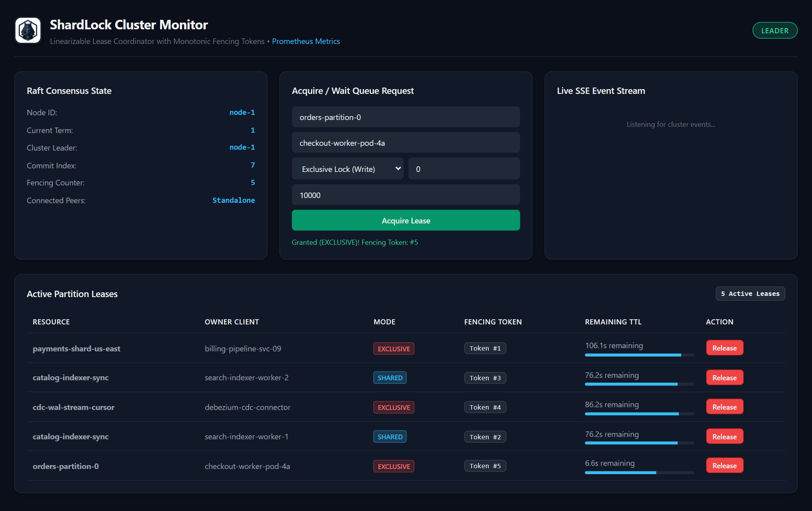
Task: Focus the orders-partition-0 resource input
Action: pyautogui.click(x=406, y=117)
